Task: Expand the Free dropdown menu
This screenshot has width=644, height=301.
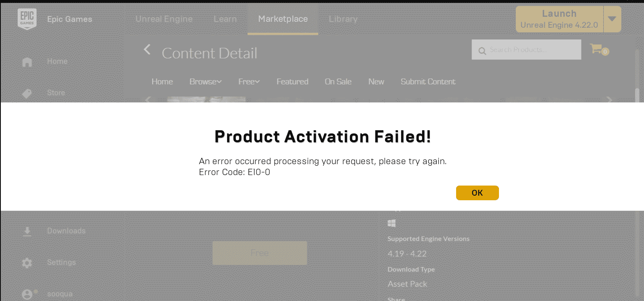Action: coord(249,81)
